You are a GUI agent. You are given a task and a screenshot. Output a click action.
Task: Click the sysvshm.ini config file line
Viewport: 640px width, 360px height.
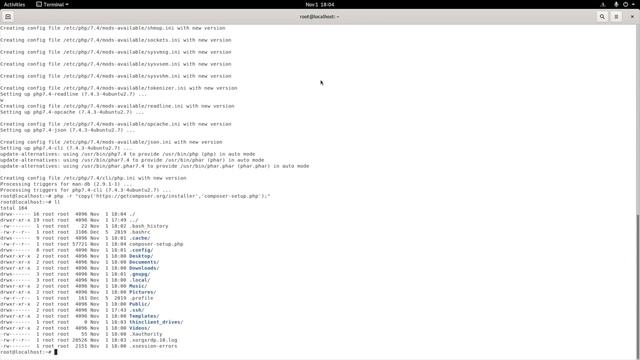coord(116,76)
